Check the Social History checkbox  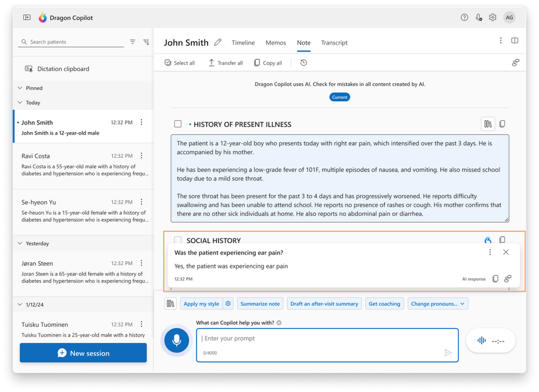tap(178, 239)
